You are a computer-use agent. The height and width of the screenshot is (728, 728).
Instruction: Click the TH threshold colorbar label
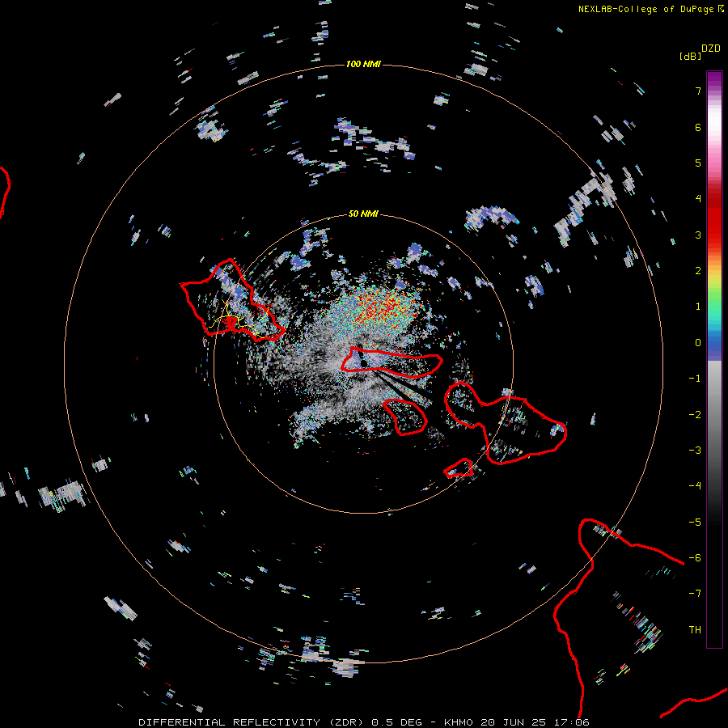[695, 630]
